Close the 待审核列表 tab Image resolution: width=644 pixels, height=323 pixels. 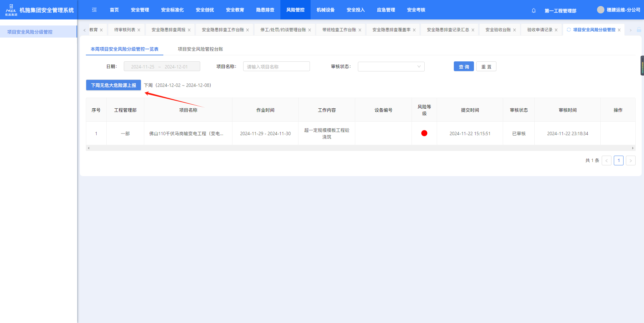pos(139,30)
